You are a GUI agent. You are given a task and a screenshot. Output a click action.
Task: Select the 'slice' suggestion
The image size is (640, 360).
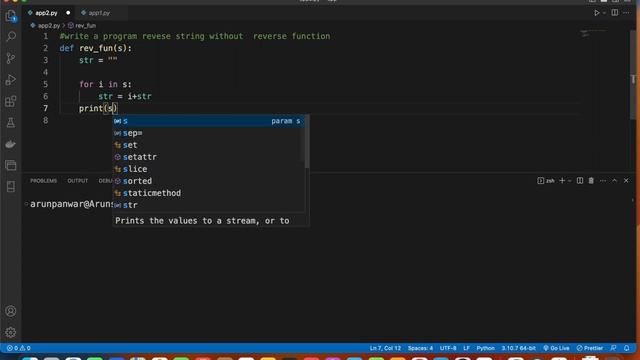pyautogui.click(x=209, y=169)
